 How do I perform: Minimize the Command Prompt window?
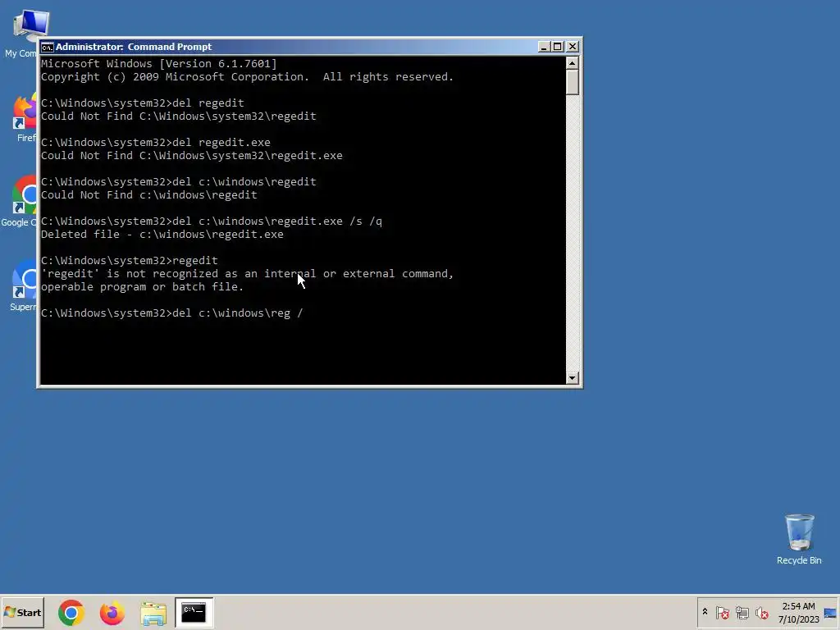544,47
